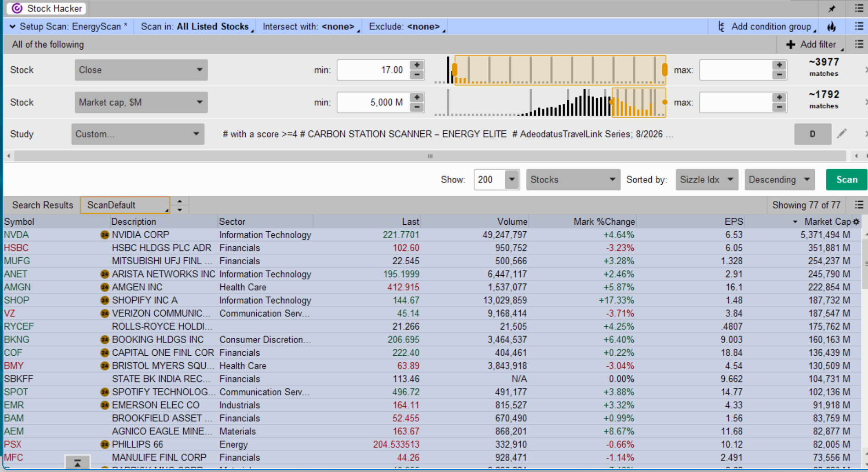Image resolution: width=868 pixels, height=472 pixels.
Task: Open the Custom... study dropdown
Action: click(138, 134)
